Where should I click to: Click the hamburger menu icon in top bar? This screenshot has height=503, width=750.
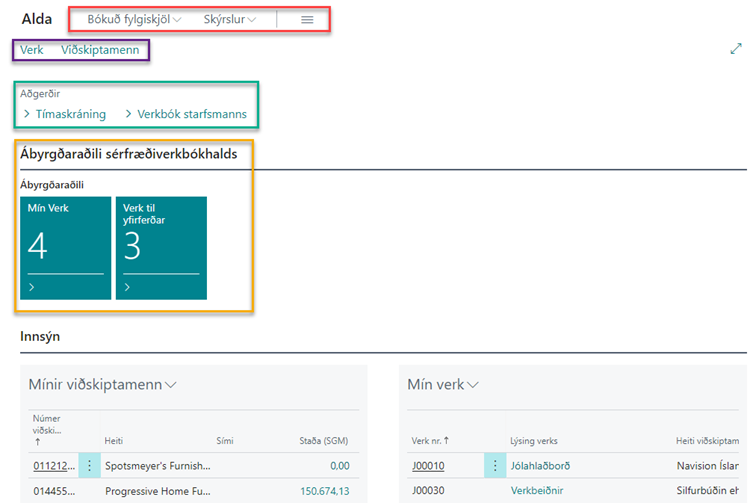[307, 19]
